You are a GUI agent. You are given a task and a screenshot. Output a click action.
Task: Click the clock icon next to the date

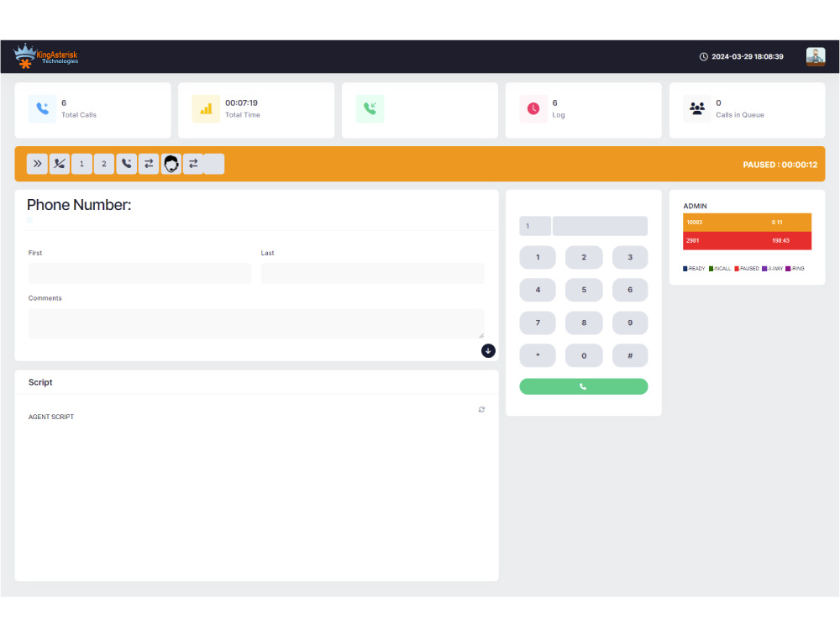click(x=704, y=56)
